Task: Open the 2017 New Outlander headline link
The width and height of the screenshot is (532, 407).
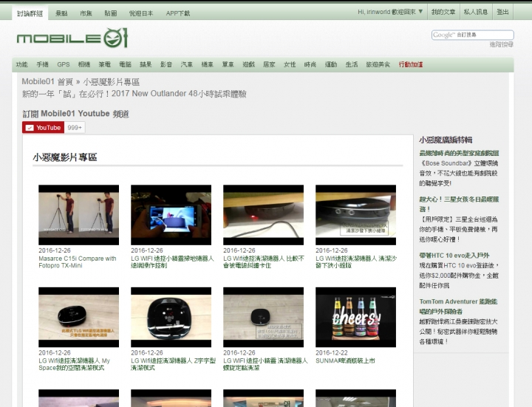Action: tap(134, 94)
